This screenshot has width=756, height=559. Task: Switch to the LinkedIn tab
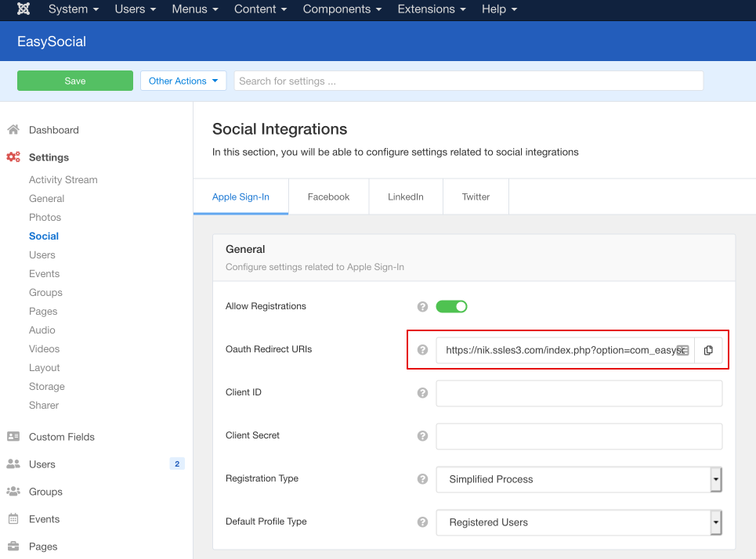point(406,197)
